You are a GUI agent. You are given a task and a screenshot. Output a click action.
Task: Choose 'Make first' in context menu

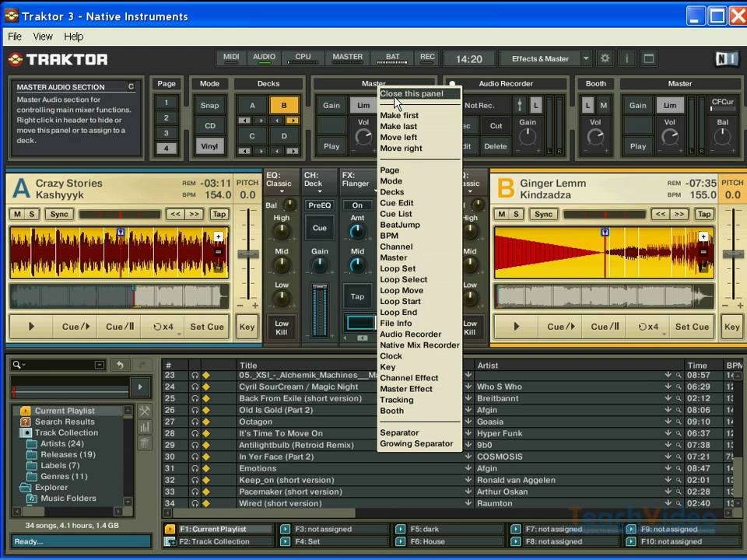[399, 115]
